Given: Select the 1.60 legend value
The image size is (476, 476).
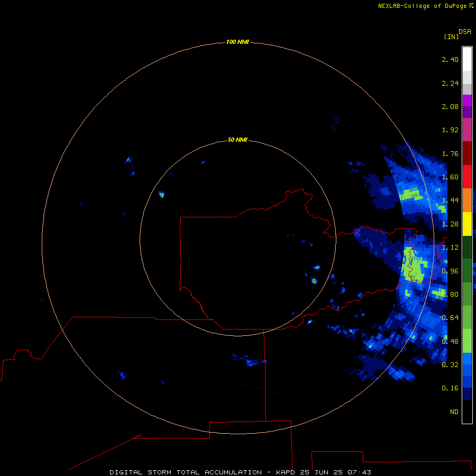Looking at the screenshot, I should [450, 177].
